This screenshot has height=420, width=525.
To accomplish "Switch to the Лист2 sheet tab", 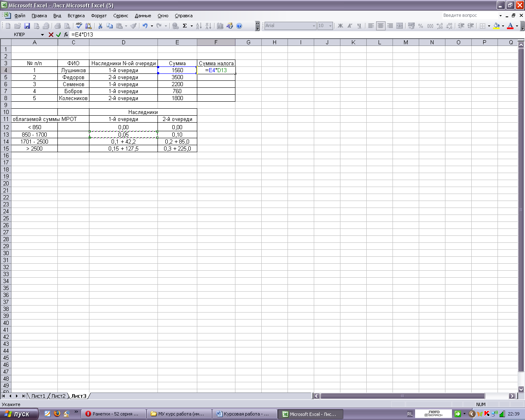I will click(58, 396).
